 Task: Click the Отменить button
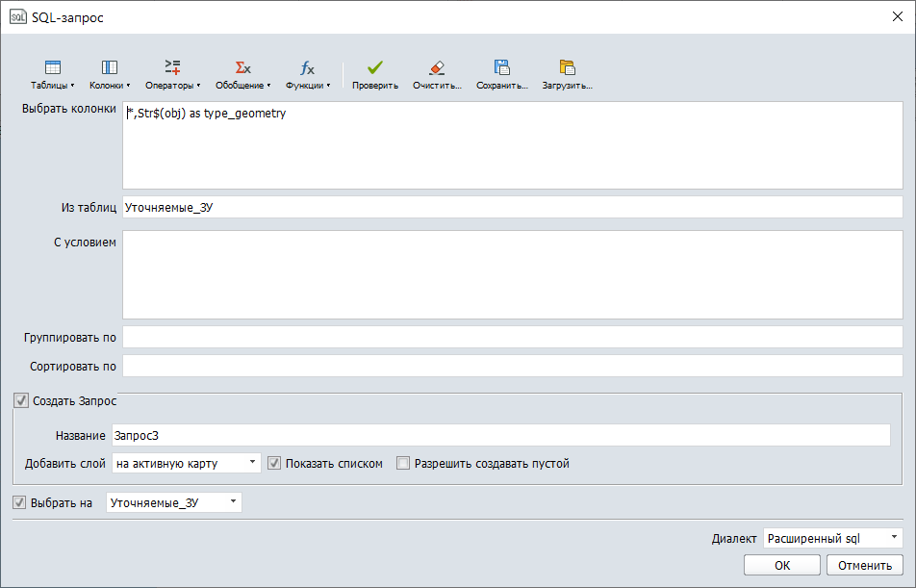pos(863,565)
